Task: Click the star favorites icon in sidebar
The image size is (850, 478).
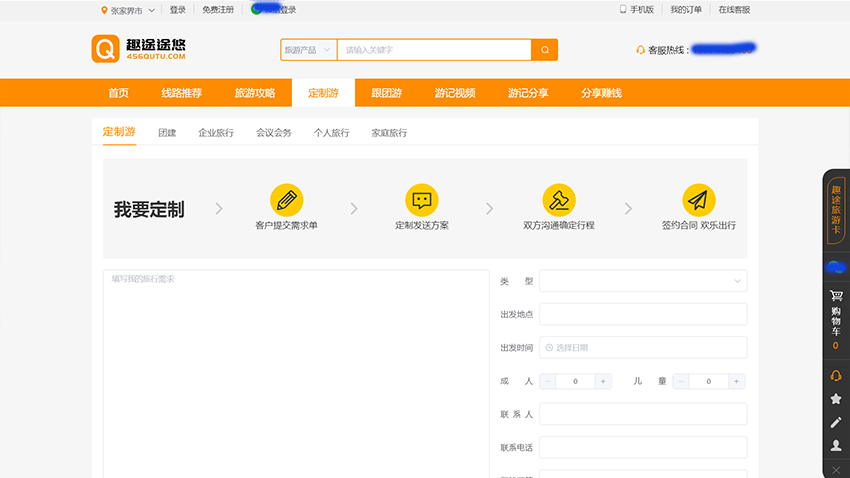Action: 835,399
